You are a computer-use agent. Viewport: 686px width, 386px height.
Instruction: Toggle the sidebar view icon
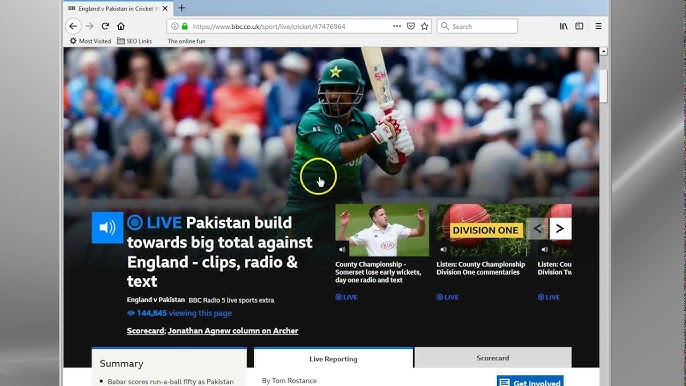[579, 26]
